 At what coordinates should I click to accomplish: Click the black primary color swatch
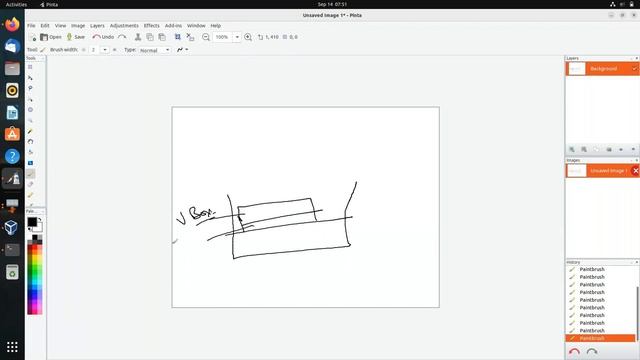pyautogui.click(x=32, y=222)
